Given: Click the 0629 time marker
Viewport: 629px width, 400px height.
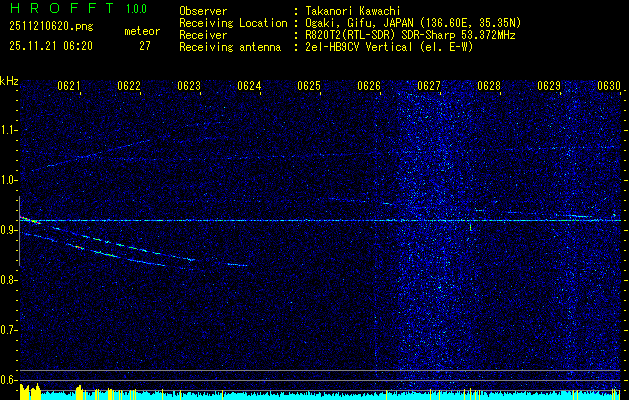Looking at the screenshot, I should [549, 86].
